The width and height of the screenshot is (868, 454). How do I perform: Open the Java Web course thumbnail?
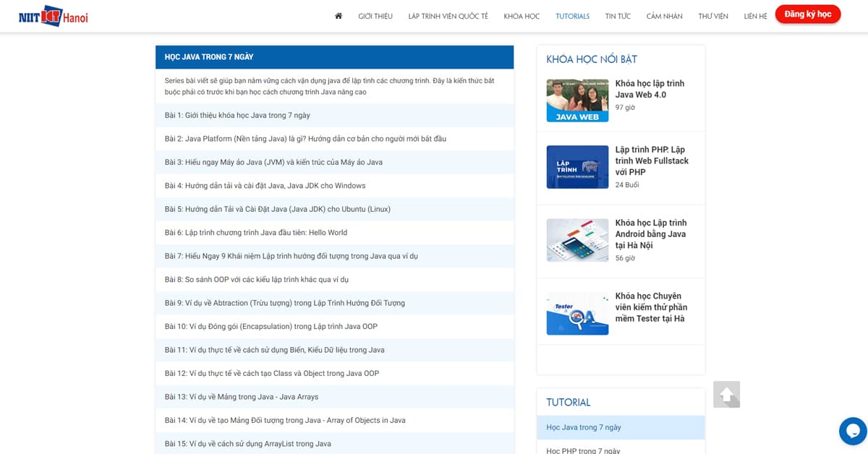[x=577, y=100]
